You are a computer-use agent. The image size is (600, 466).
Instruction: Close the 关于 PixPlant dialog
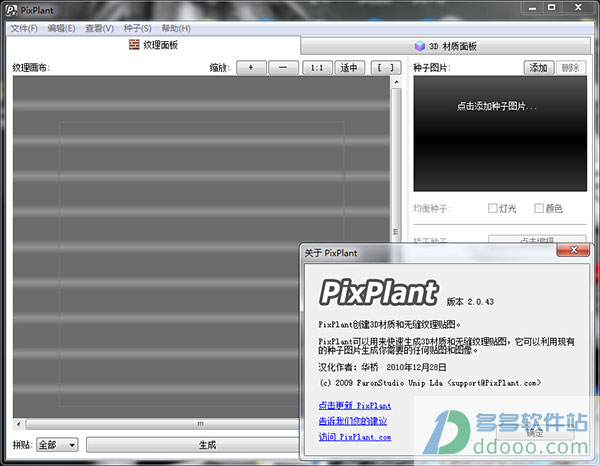[x=573, y=250]
